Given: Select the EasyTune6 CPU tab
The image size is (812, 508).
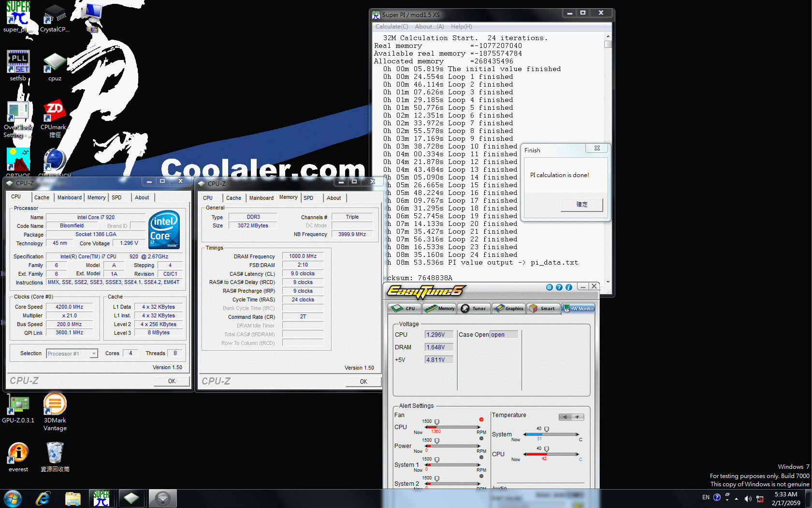Looking at the screenshot, I should click(405, 308).
